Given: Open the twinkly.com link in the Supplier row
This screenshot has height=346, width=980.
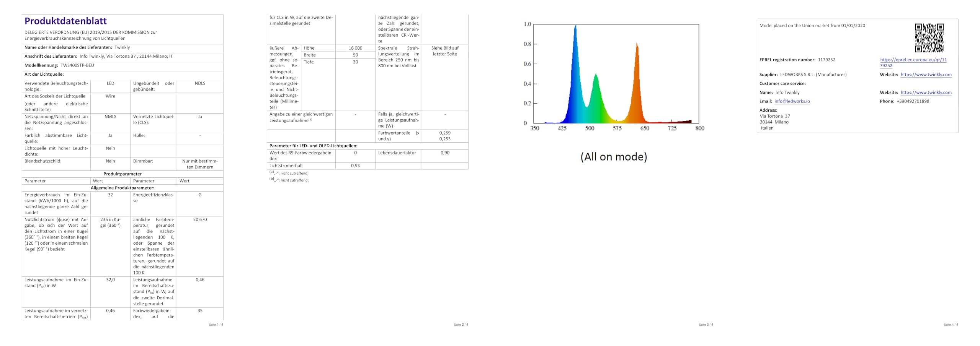Looking at the screenshot, I should (926, 75).
